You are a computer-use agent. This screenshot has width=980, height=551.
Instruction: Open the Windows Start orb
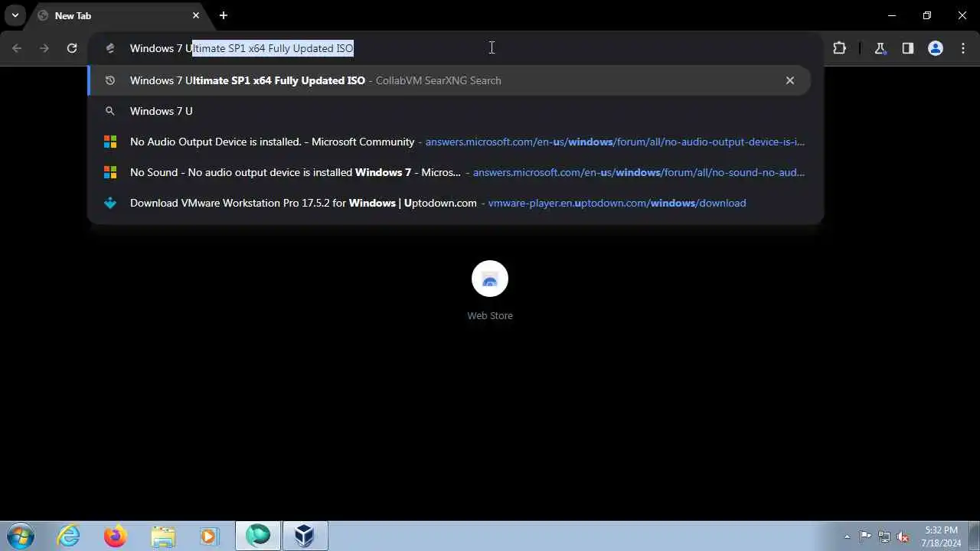point(21,536)
